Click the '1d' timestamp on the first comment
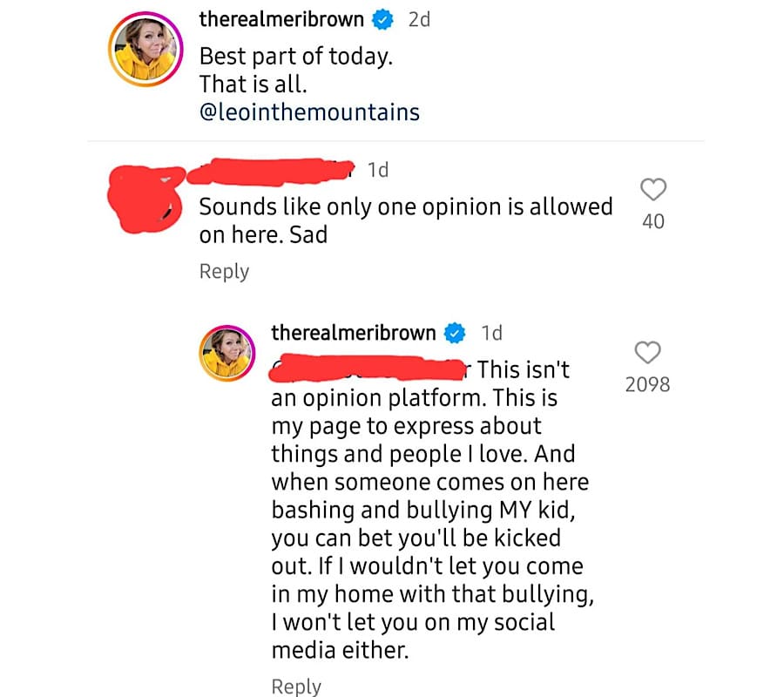Viewport: 784px width, 697px height. (x=378, y=170)
